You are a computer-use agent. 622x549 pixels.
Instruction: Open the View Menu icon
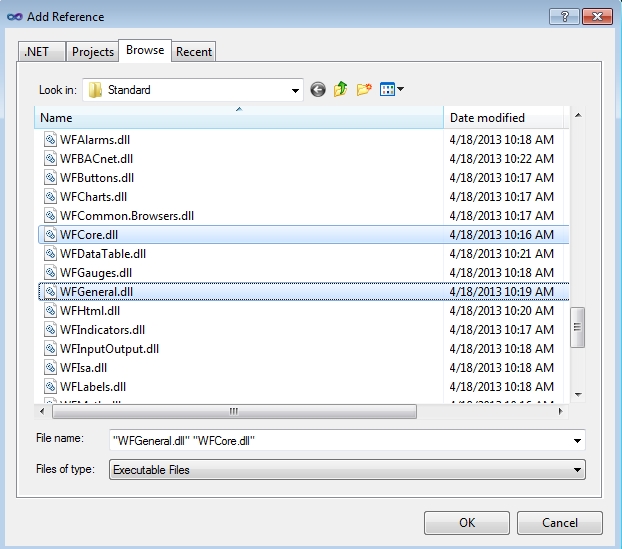[387, 89]
